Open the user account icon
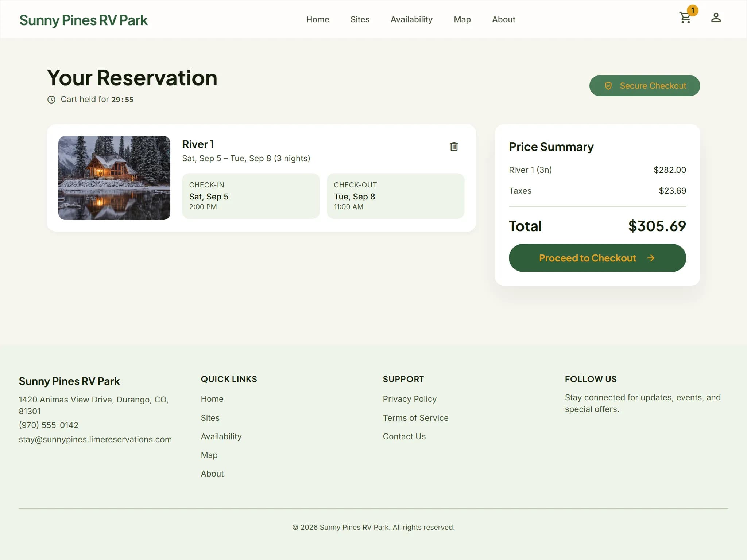747x560 pixels. pyautogui.click(x=716, y=17)
